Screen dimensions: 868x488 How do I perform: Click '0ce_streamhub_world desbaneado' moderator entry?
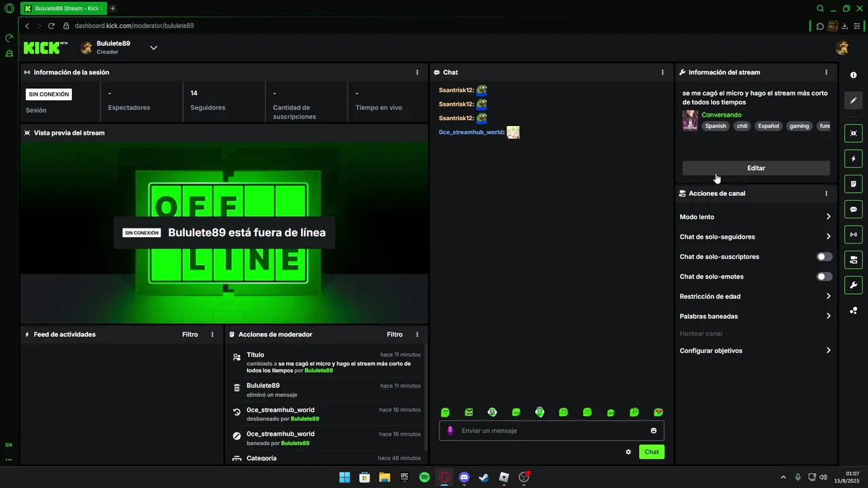pyautogui.click(x=326, y=414)
